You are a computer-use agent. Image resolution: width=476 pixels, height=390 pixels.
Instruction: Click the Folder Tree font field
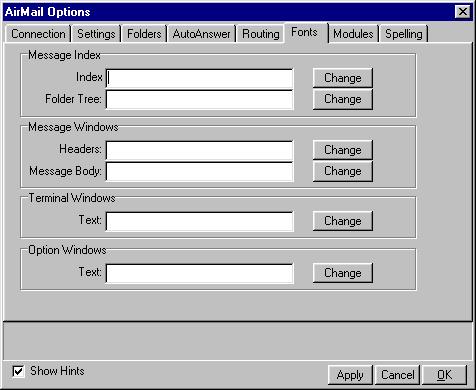coord(200,99)
